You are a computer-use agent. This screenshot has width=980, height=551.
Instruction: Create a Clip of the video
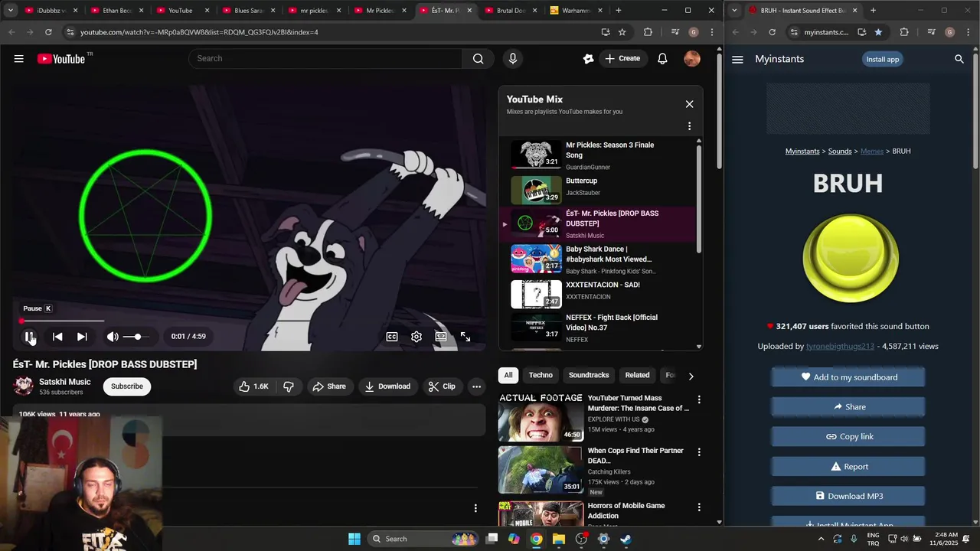[x=442, y=386]
